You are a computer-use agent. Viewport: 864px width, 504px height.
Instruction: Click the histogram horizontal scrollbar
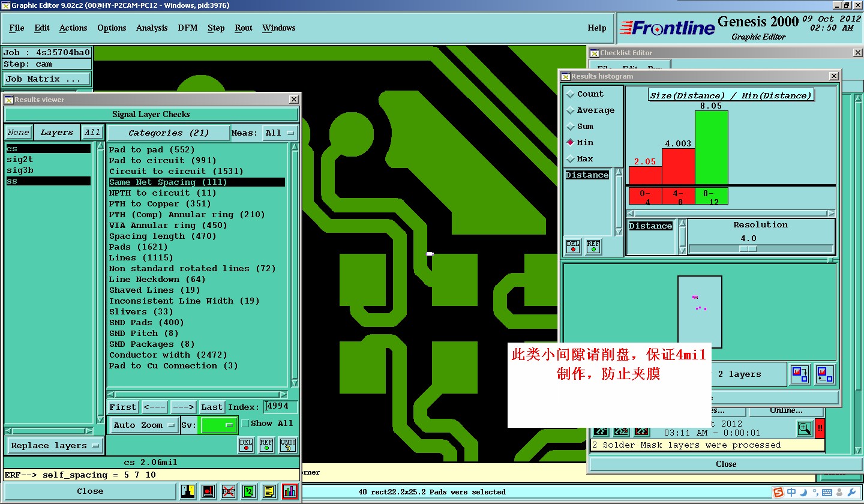point(730,213)
